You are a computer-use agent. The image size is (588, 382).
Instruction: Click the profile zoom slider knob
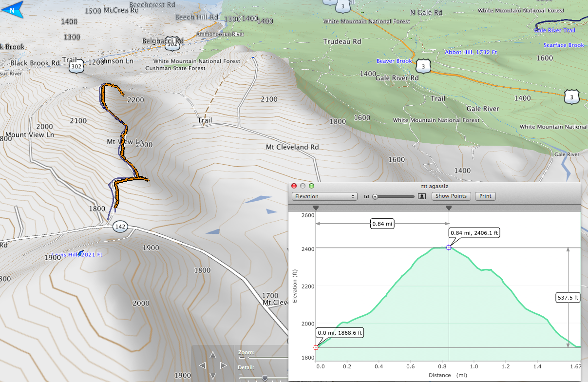(375, 196)
